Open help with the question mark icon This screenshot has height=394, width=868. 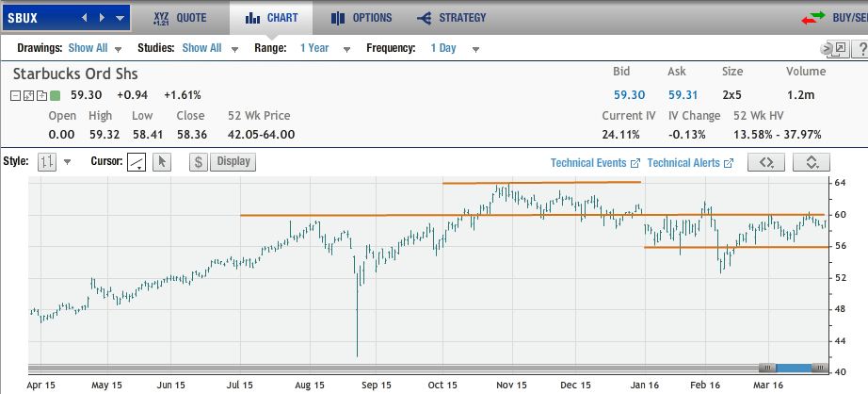[x=861, y=49]
